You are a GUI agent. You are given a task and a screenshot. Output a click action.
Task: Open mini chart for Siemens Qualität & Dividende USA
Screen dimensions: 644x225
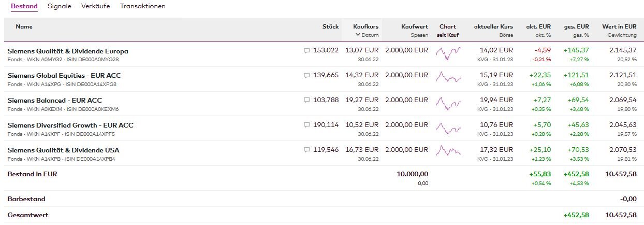tap(448, 151)
